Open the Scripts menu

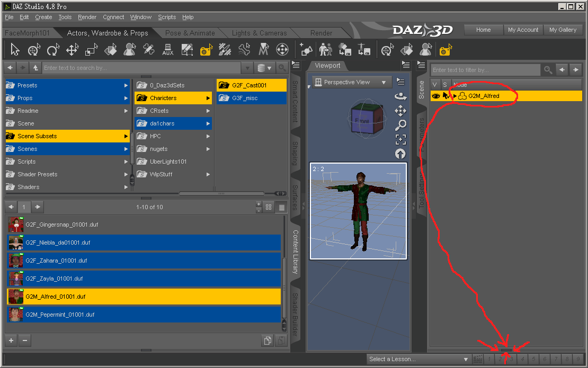[x=167, y=17]
